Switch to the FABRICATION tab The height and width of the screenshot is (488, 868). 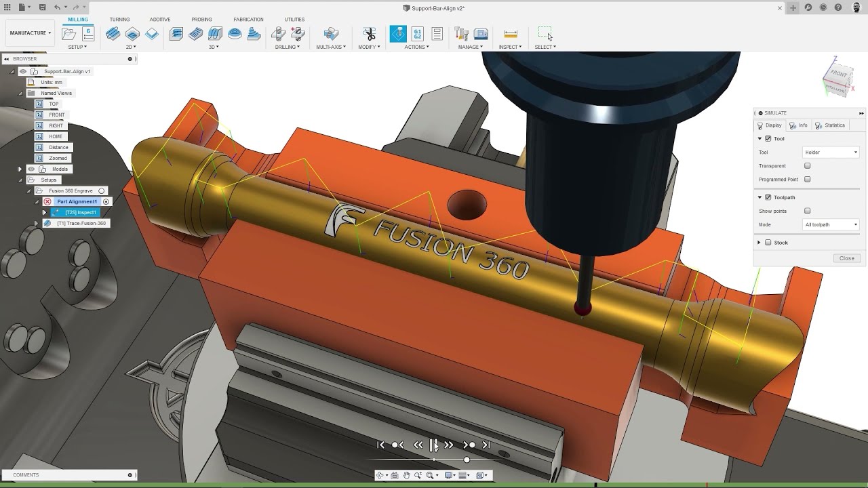(248, 20)
